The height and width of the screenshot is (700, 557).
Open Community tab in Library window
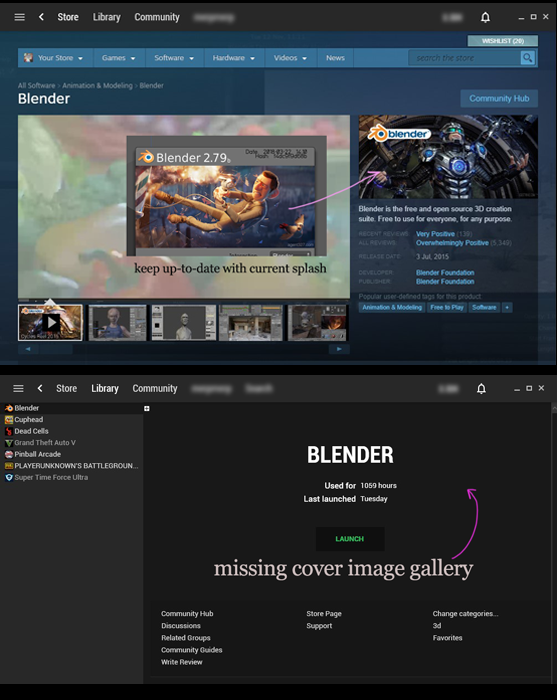coord(155,388)
